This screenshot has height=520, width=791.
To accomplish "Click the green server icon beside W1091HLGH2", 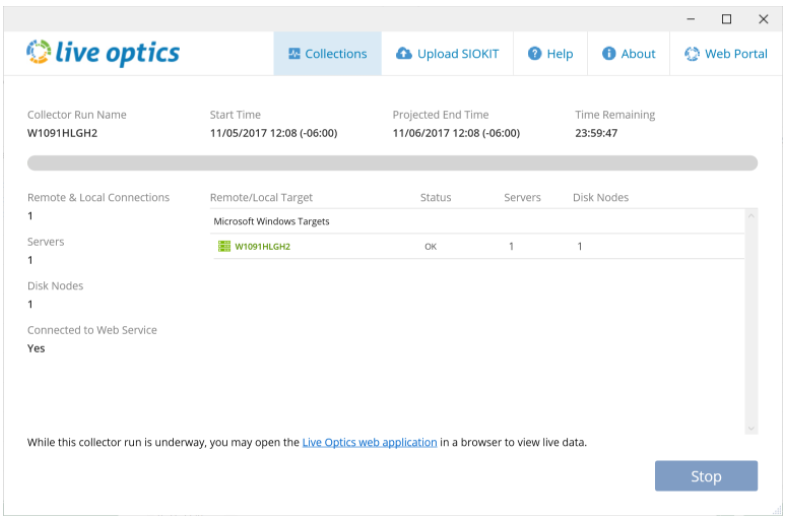I will [224, 246].
